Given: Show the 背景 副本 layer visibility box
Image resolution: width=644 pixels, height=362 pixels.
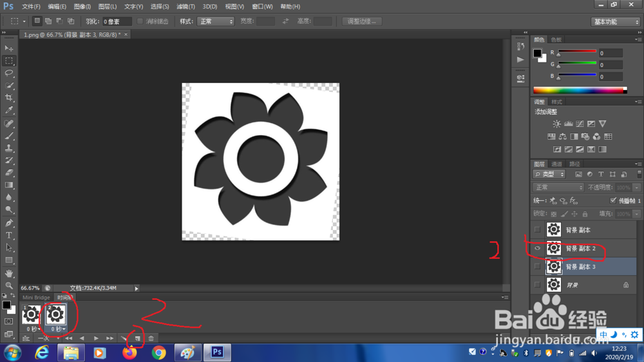Looking at the screenshot, I should pyautogui.click(x=537, y=230).
